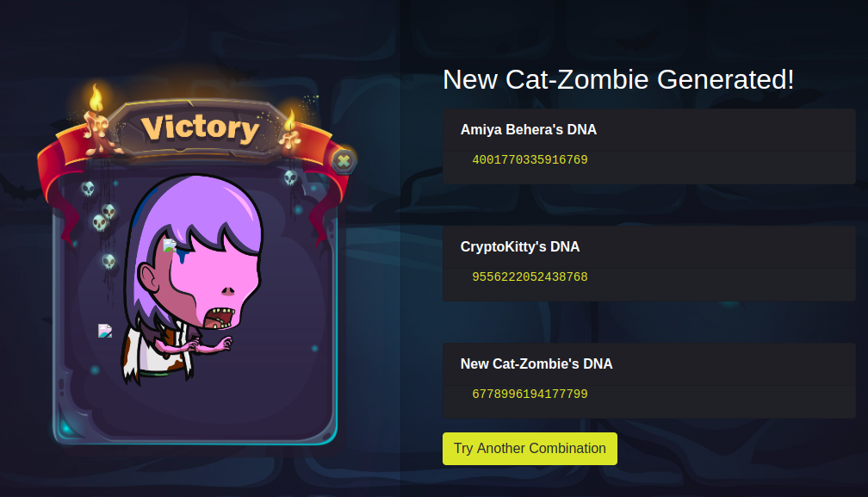Click the Try Another Combination button

point(530,448)
